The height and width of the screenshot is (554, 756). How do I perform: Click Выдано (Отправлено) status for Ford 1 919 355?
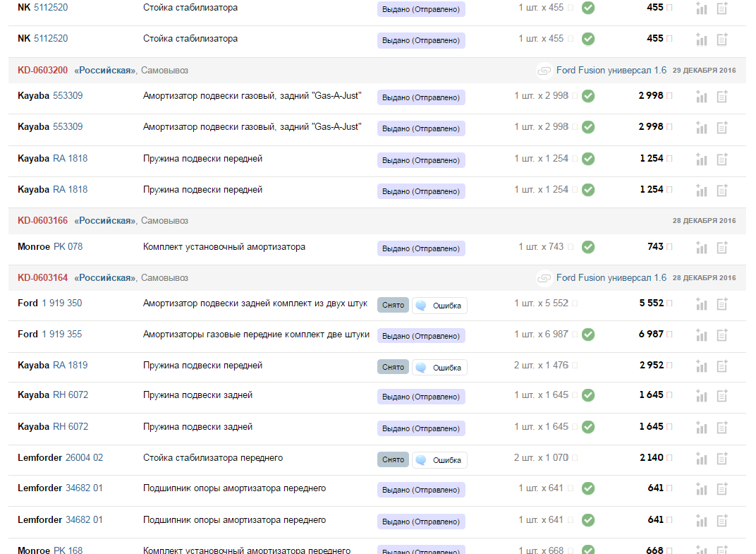(421, 336)
